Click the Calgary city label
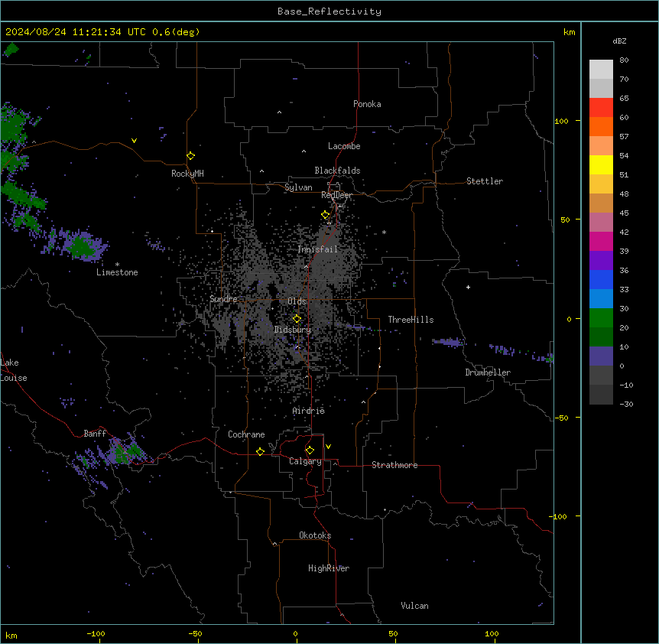 305,461
